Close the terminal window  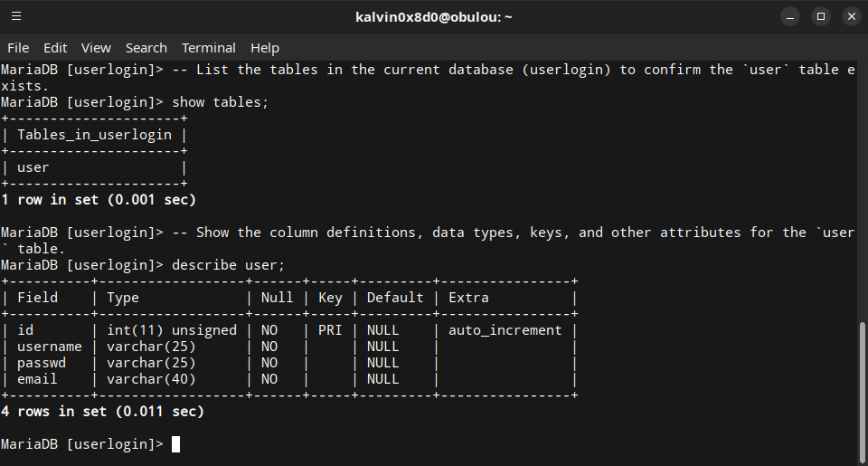[851, 16]
